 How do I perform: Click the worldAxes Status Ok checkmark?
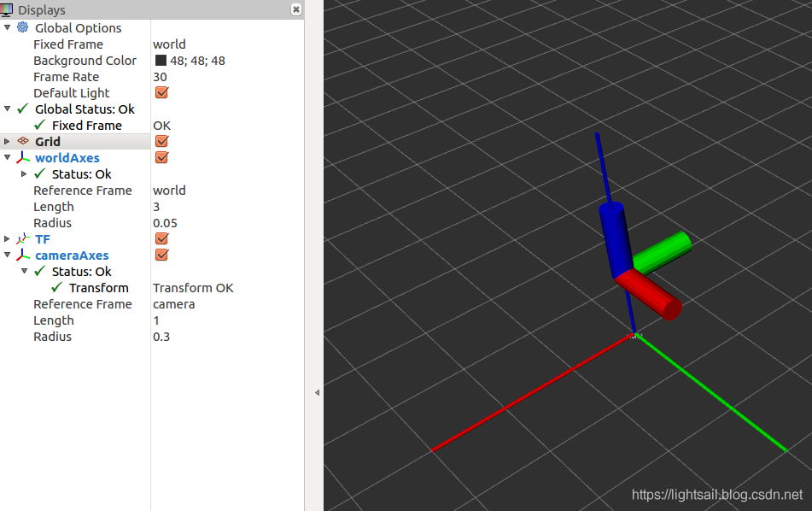tap(40, 173)
